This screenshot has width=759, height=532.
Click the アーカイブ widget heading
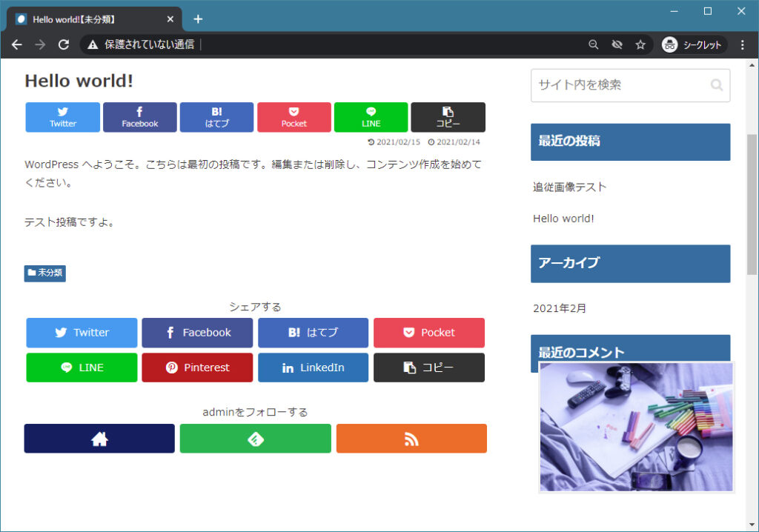630,264
